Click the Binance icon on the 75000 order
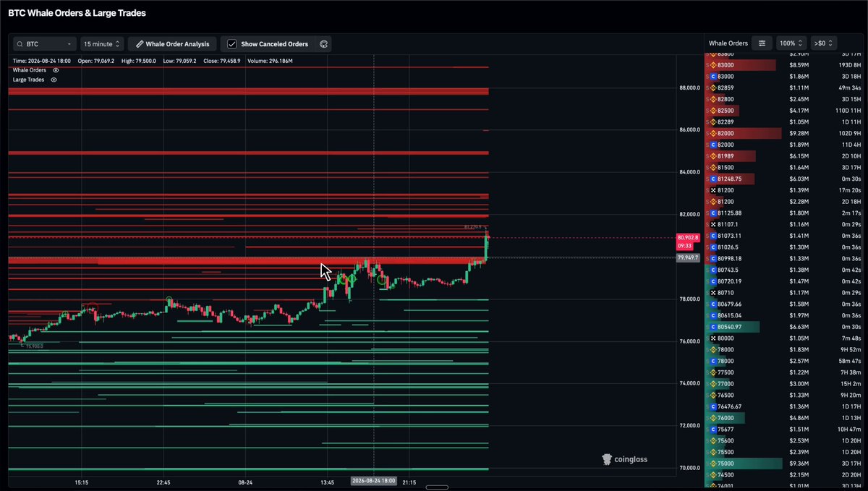Image resolution: width=868 pixels, height=491 pixels. (714, 464)
